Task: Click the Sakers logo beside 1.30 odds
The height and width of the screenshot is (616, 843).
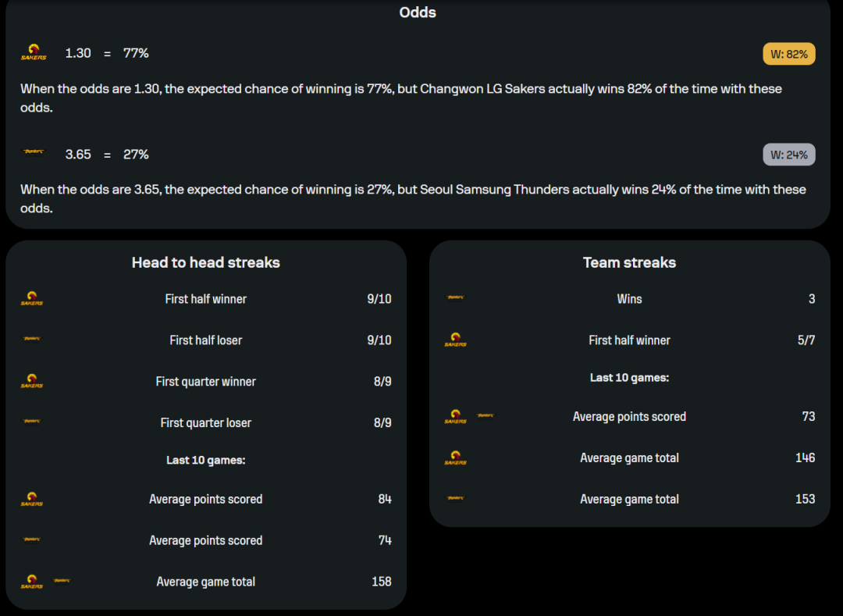Action: click(34, 52)
